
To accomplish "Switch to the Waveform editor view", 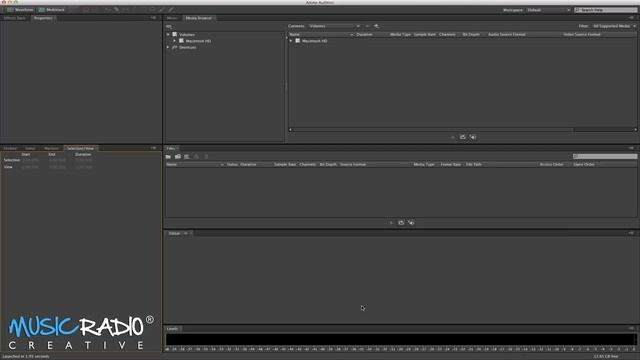I will click(20, 9).
